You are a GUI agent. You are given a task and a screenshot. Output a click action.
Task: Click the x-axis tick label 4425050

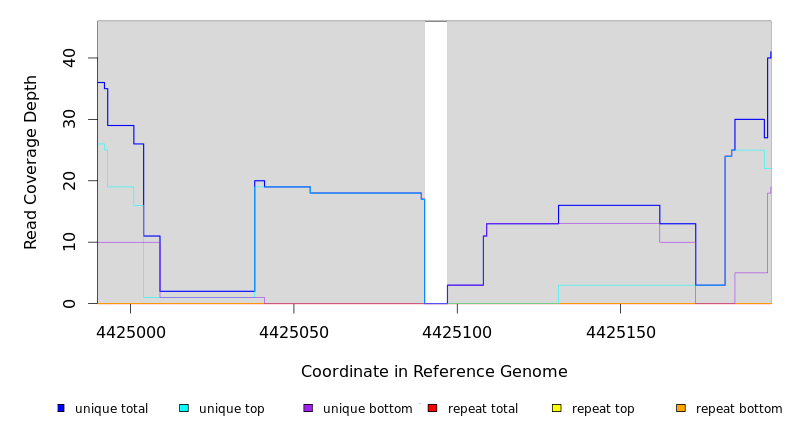294,331
